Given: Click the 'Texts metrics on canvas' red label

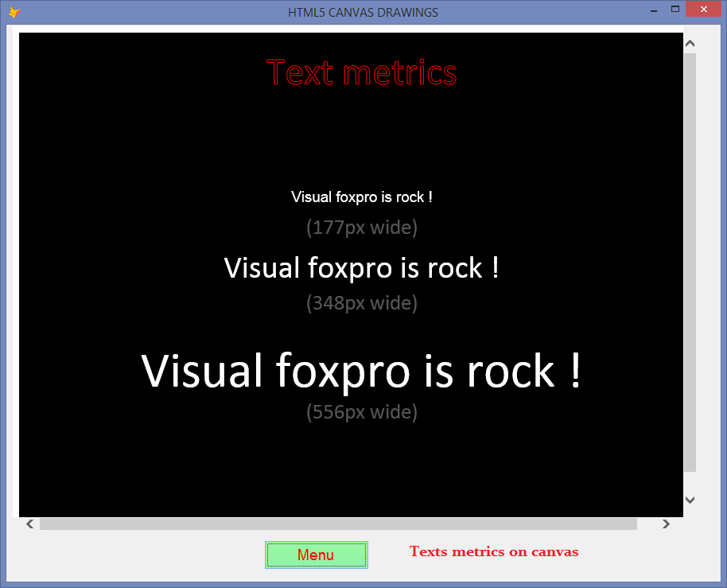Looking at the screenshot, I should 494,551.
